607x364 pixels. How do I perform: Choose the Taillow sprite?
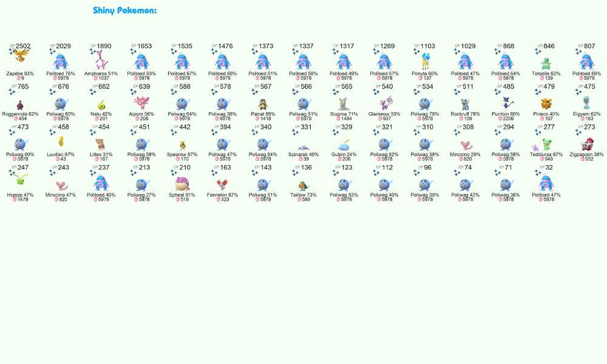point(304,186)
